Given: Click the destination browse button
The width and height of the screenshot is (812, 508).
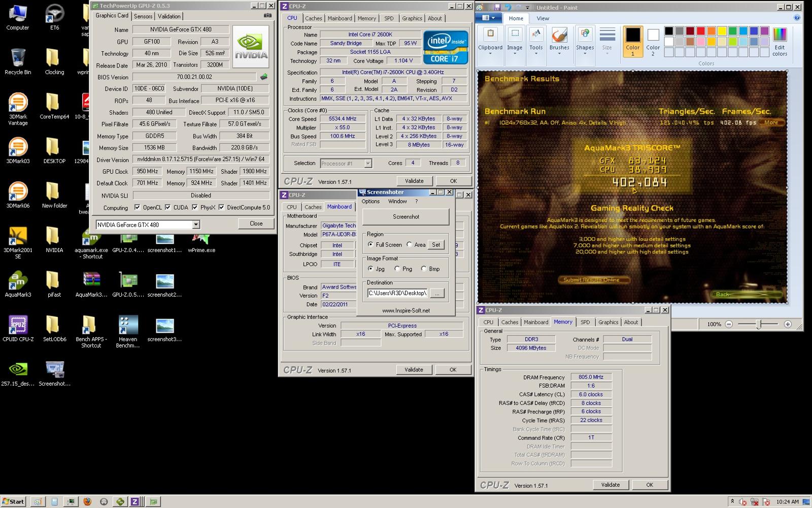Looking at the screenshot, I should coord(437,293).
